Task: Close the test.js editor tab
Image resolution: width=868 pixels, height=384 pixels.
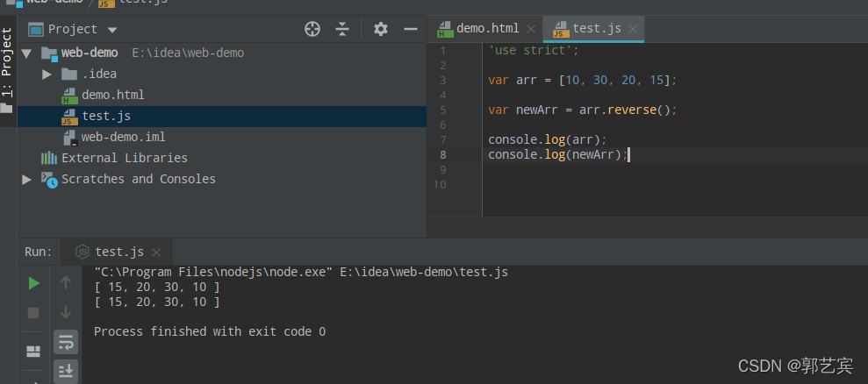Action: tap(634, 29)
